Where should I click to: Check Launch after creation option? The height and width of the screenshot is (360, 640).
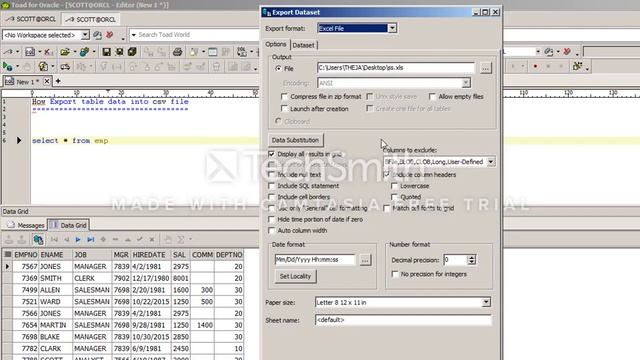click(284, 109)
